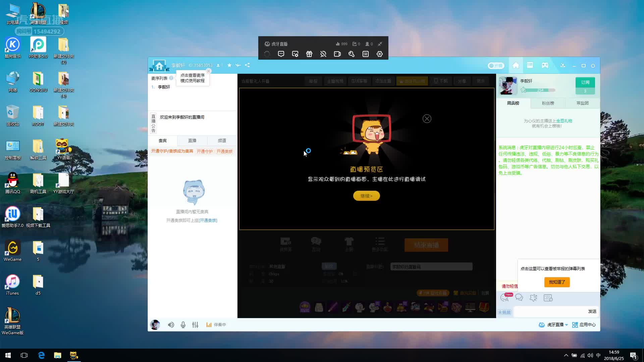This screenshot has height=362, width=644.
Task: Open the audio mixer sliders icon
Action: tap(195, 324)
